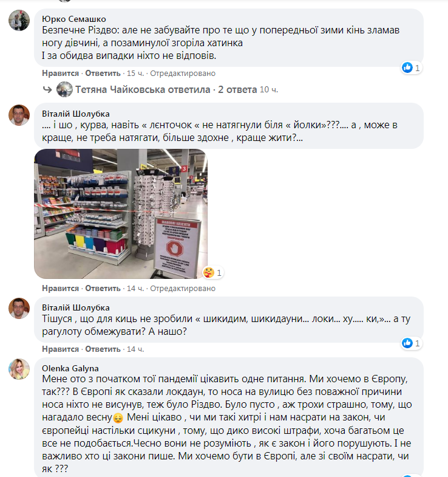This screenshot has height=477, width=448.
Task: Reply to Юрко Семашко's comment via Ответить
Action: (103, 74)
